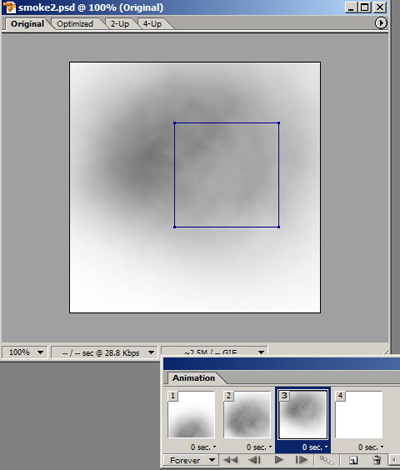Open the document window flyout menu arrow

pos(381,23)
